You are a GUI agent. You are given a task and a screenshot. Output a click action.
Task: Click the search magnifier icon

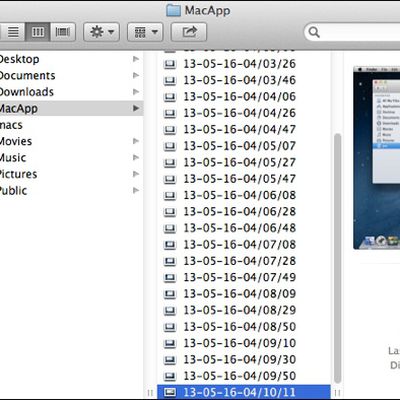[314, 32]
